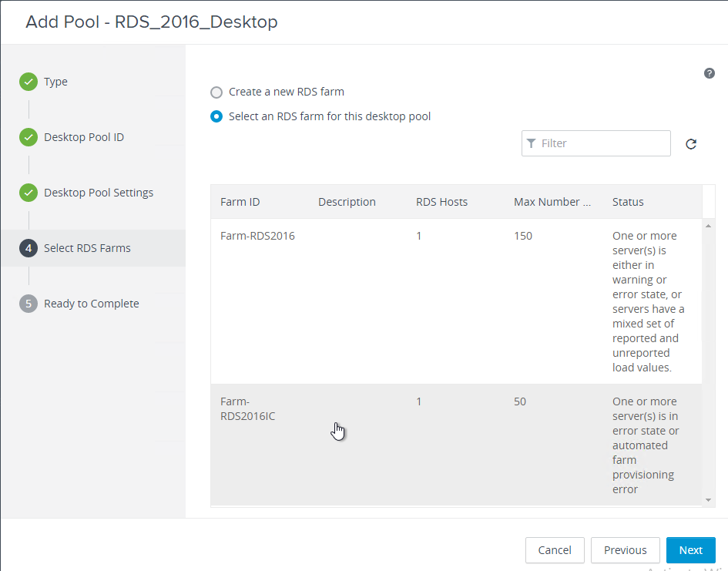Screen dimensions: 728x571
Task: Open the help question mark icon
Action: click(709, 73)
